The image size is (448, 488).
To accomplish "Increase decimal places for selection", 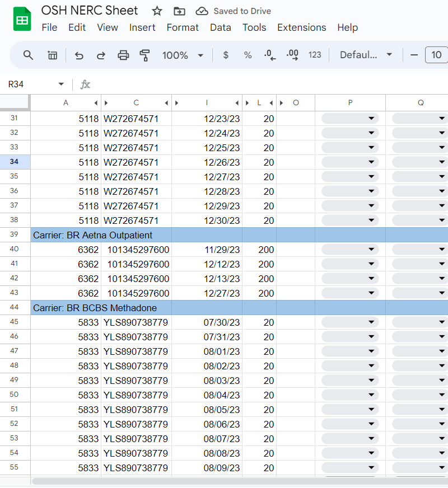I will point(292,55).
